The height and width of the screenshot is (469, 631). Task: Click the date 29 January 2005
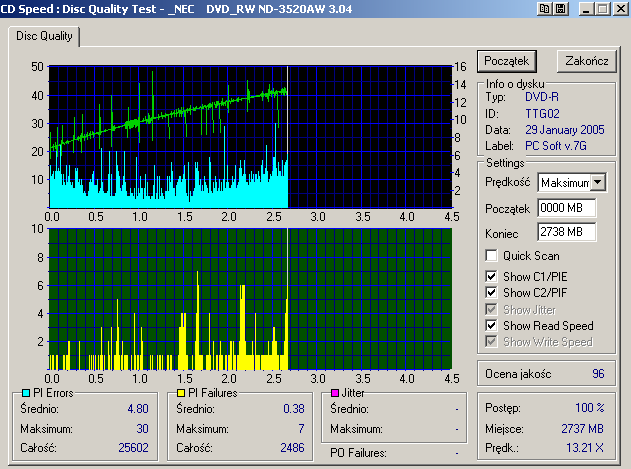pos(565,130)
